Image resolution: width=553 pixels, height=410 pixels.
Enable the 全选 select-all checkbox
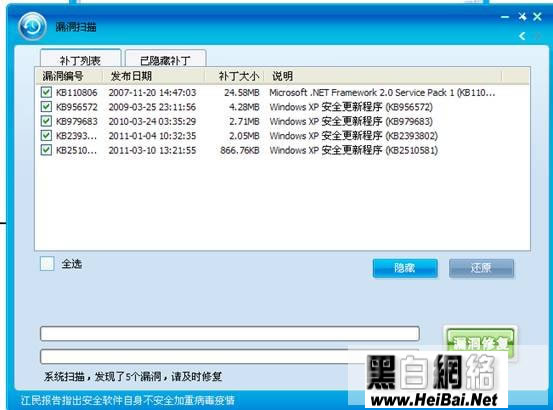(x=47, y=263)
